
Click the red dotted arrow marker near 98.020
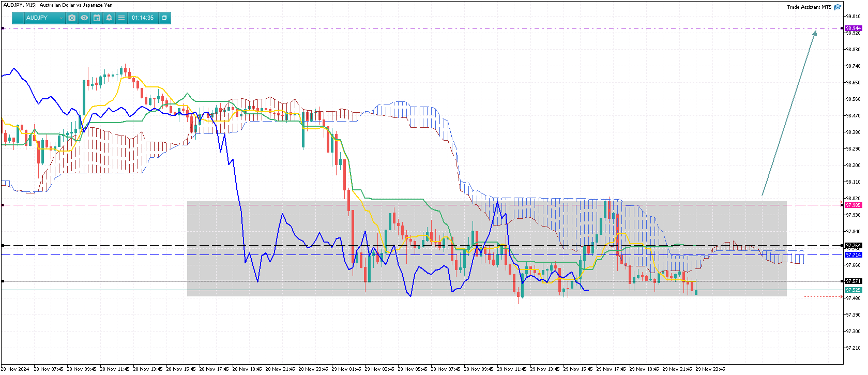(x=823, y=202)
